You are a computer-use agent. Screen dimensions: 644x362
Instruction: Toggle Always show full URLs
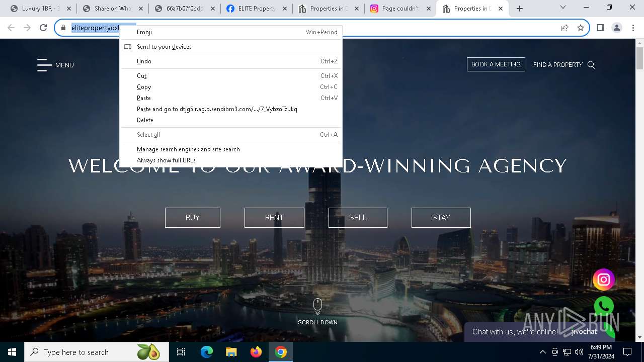[x=231, y=160]
